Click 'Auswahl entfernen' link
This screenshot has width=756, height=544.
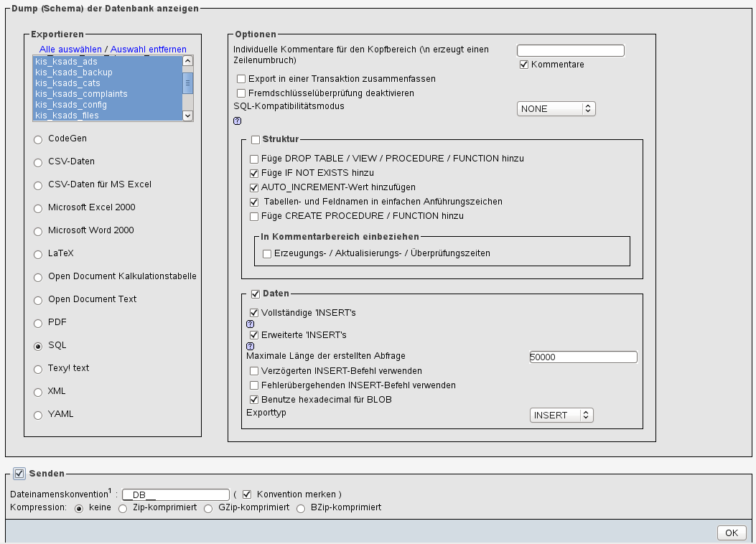pos(149,49)
